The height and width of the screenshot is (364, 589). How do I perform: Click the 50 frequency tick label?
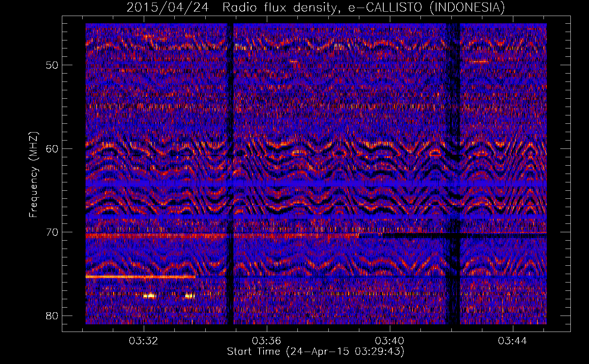click(x=52, y=65)
